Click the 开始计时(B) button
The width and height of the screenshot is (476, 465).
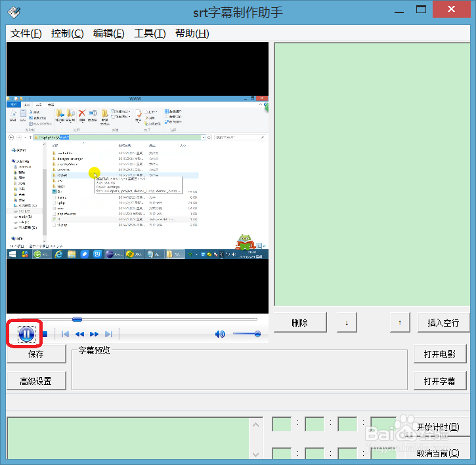pos(438,427)
